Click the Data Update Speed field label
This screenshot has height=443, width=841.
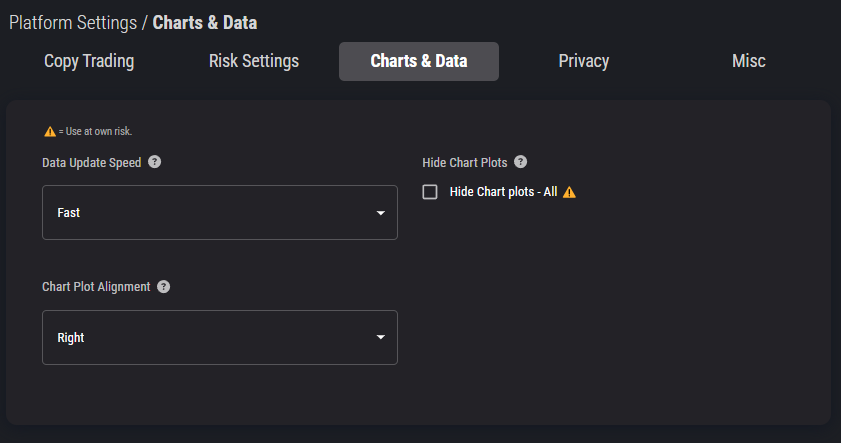coord(92,163)
